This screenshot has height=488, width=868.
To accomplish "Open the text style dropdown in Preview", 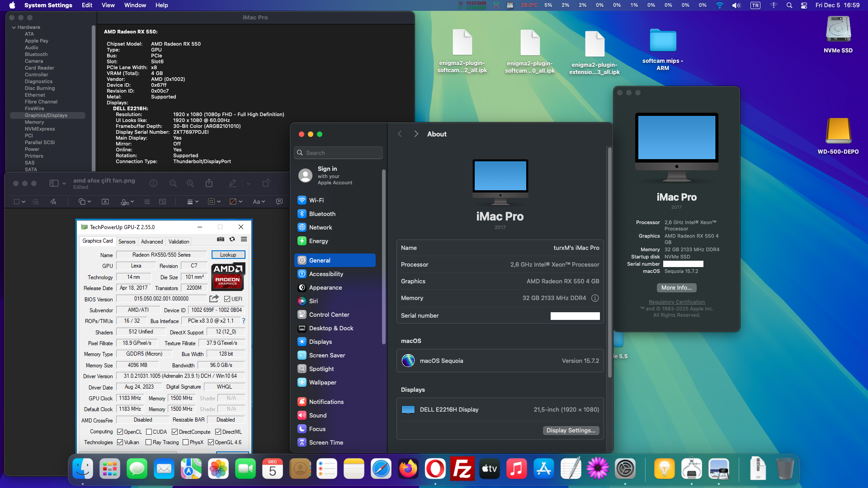I will click(259, 202).
